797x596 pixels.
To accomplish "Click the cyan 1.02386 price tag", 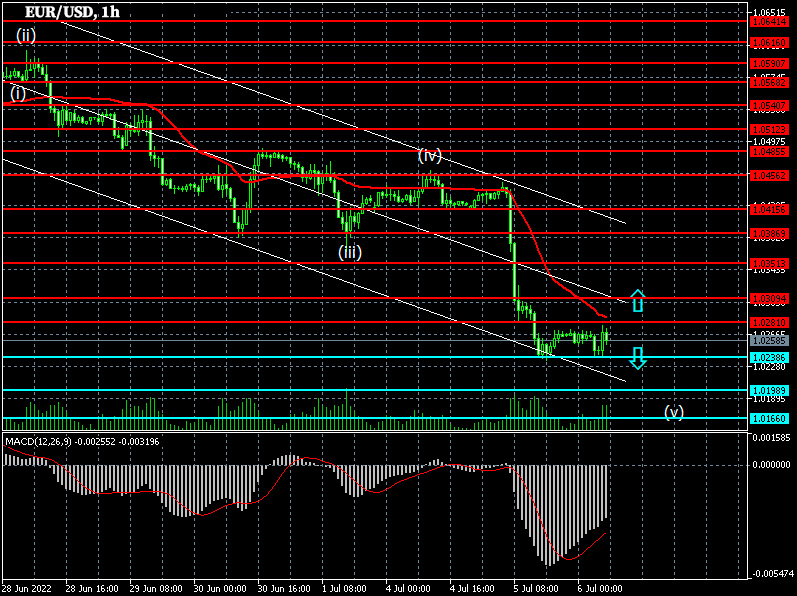I will 770,357.
